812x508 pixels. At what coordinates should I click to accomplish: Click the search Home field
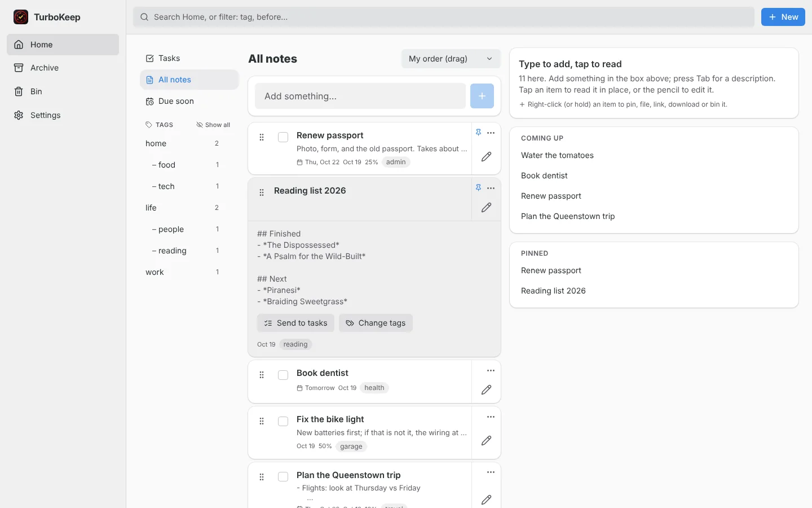pos(444,17)
